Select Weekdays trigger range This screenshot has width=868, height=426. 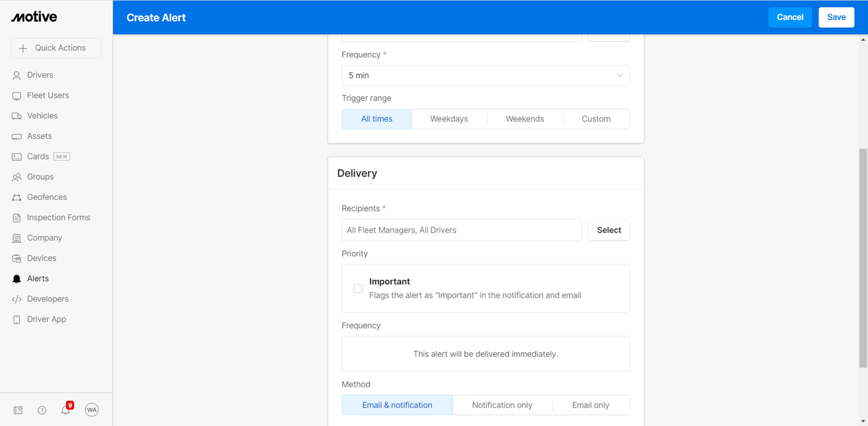(449, 119)
